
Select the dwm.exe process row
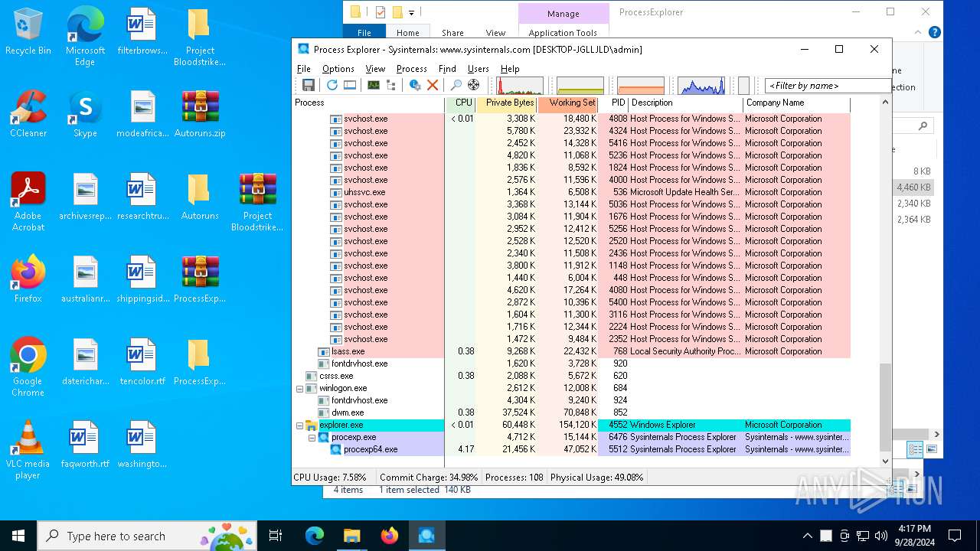tap(571, 412)
